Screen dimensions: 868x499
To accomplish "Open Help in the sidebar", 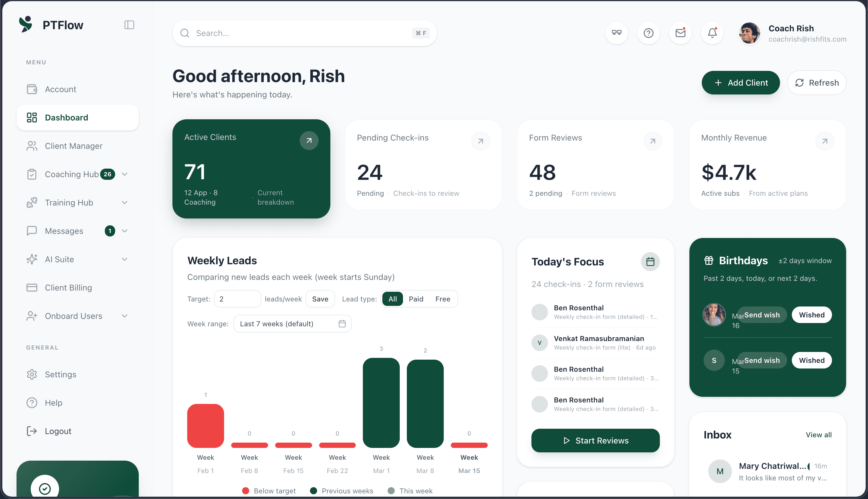I will 77,403.
